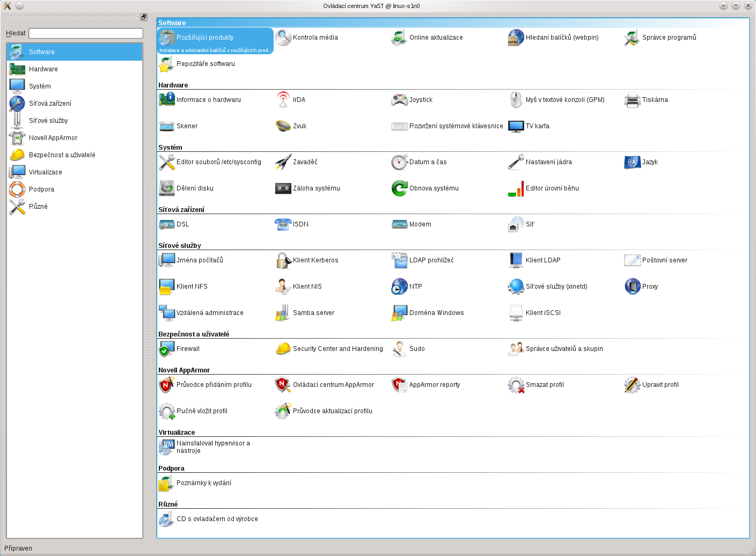
Task: Open Samba server icon
Action: click(x=283, y=313)
